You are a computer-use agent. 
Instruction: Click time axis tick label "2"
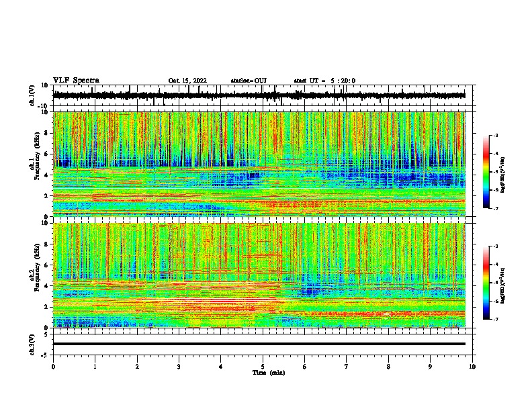137,367
